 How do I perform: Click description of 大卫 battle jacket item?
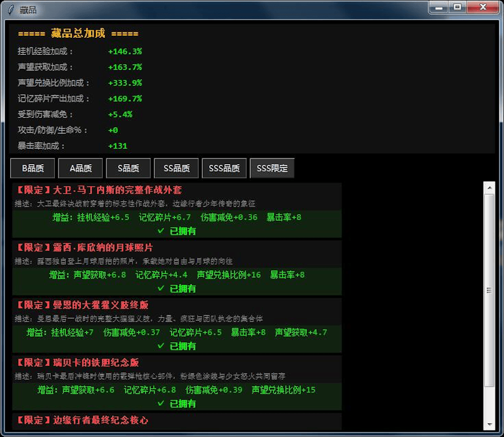coord(135,204)
